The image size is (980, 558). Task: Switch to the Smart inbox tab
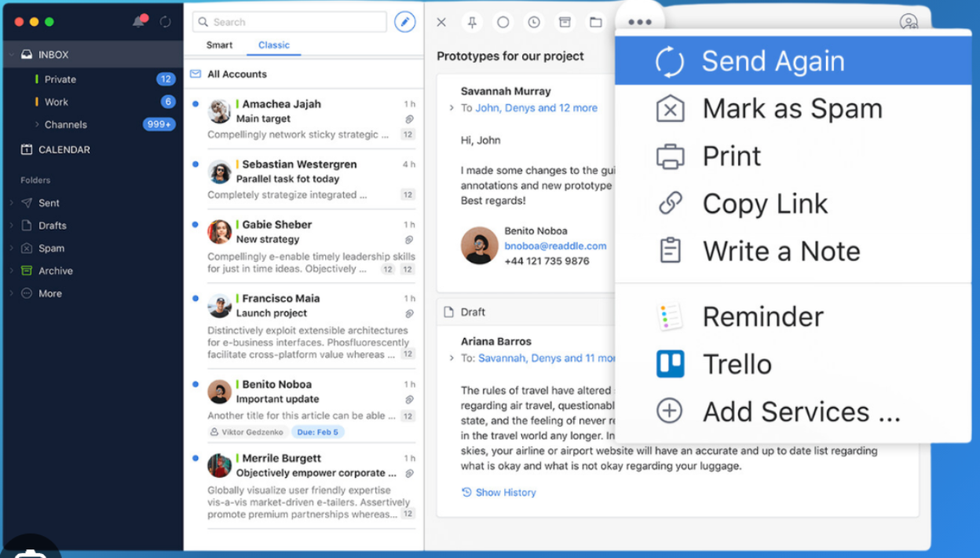(x=219, y=45)
